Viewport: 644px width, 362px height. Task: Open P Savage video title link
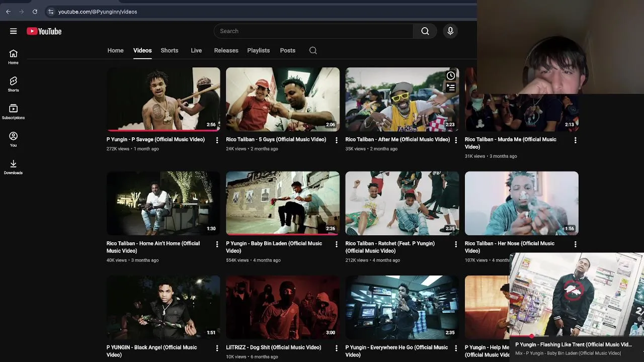pyautogui.click(x=155, y=139)
